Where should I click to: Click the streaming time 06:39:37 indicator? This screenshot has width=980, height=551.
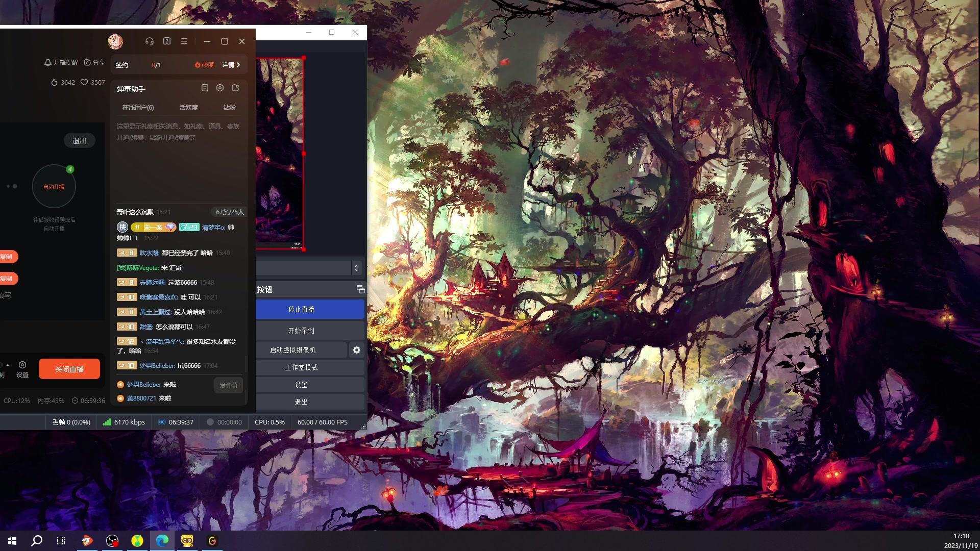click(x=176, y=422)
